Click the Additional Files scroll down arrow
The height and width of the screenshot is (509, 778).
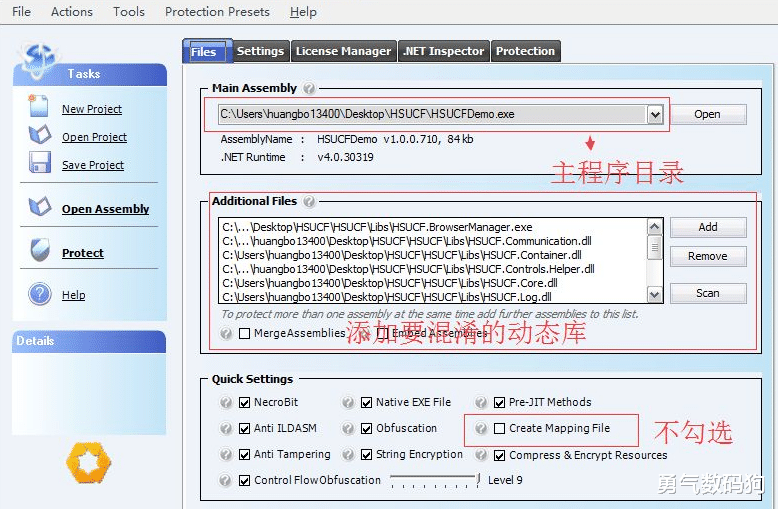(x=655, y=295)
